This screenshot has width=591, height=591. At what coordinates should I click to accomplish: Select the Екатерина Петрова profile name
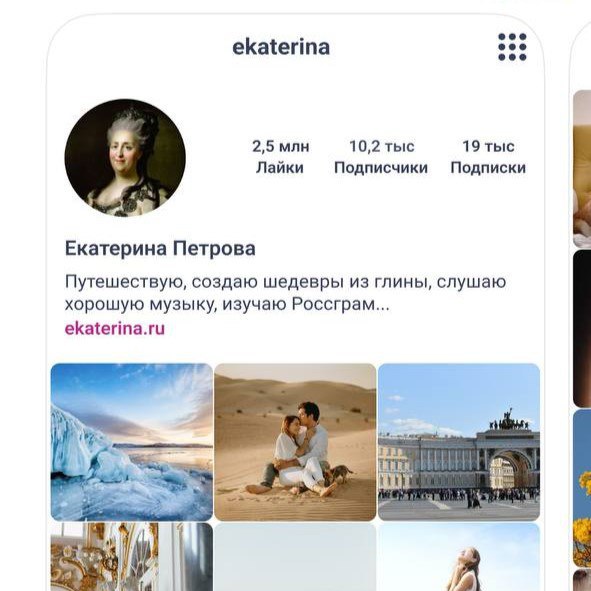(x=160, y=248)
